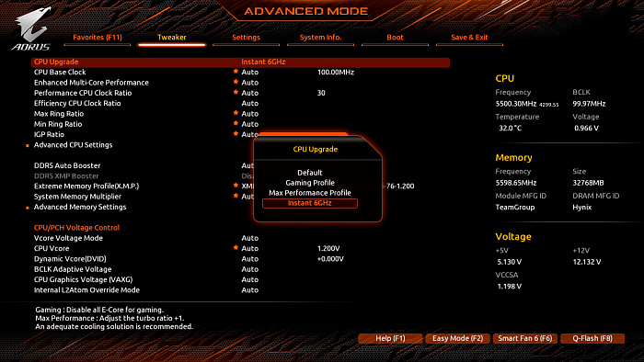Viewport: 644px width, 362px height.
Task: Click the star beside Performance CPU Clock Ratio
Action: [236, 92]
